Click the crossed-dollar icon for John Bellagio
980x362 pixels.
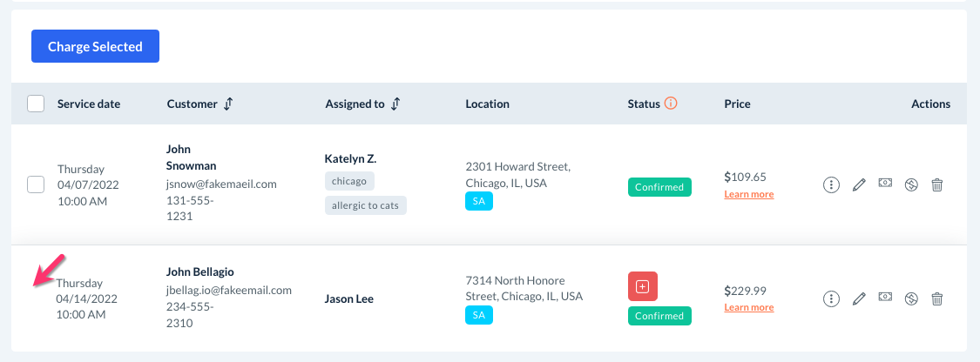click(911, 299)
